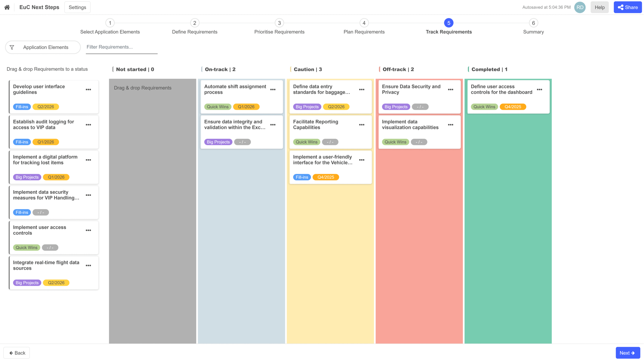Open options for Define user access controls card

coord(539,89)
